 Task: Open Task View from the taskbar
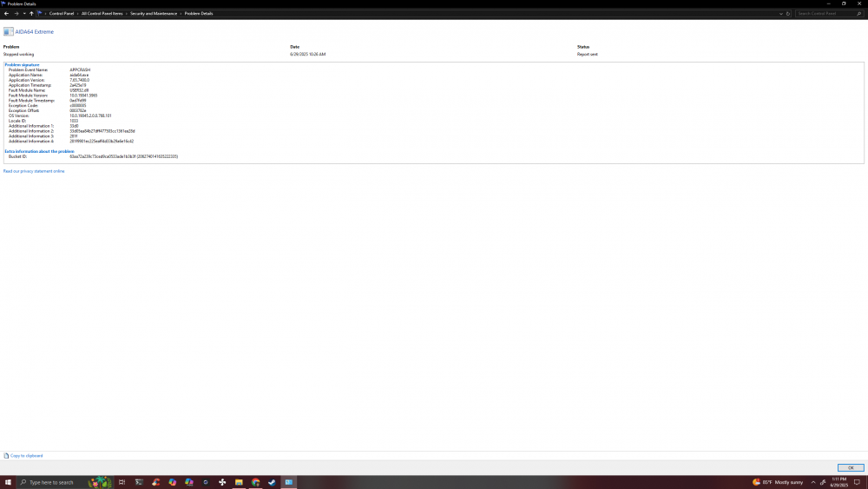pos(122,482)
